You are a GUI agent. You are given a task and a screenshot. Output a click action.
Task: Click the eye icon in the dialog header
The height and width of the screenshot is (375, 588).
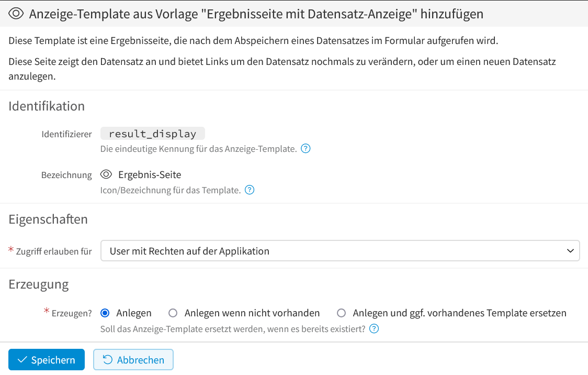click(x=16, y=14)
